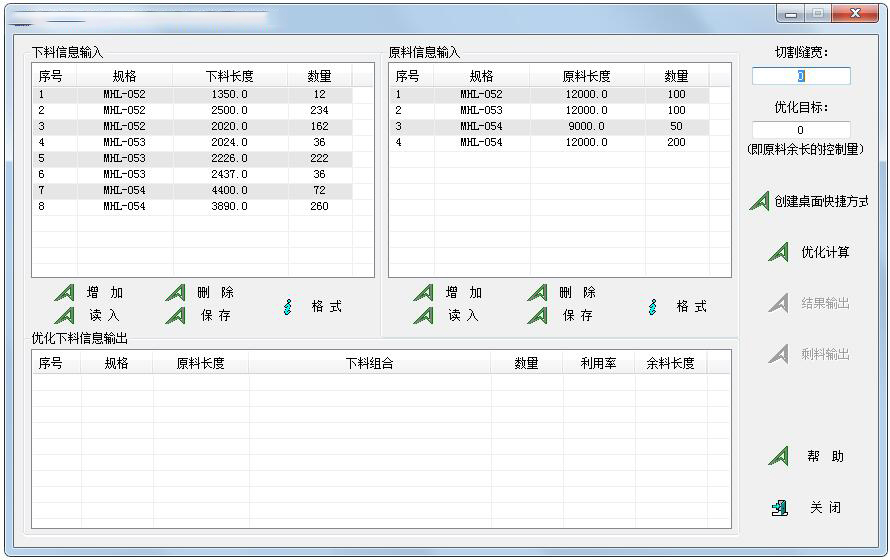Click 保存 icon under 下料信息输入
This screenshot has width=890, height=560.
(175, 315)
